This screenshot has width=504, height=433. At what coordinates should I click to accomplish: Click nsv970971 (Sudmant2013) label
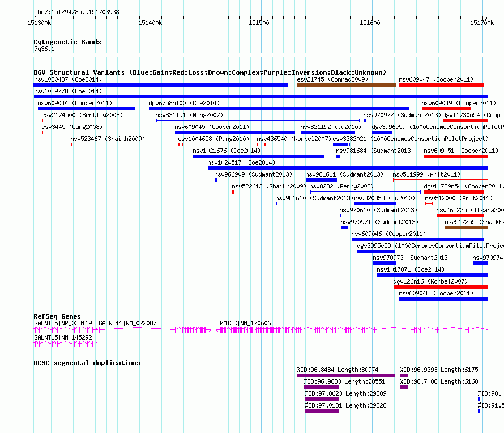tap(379, 222)
